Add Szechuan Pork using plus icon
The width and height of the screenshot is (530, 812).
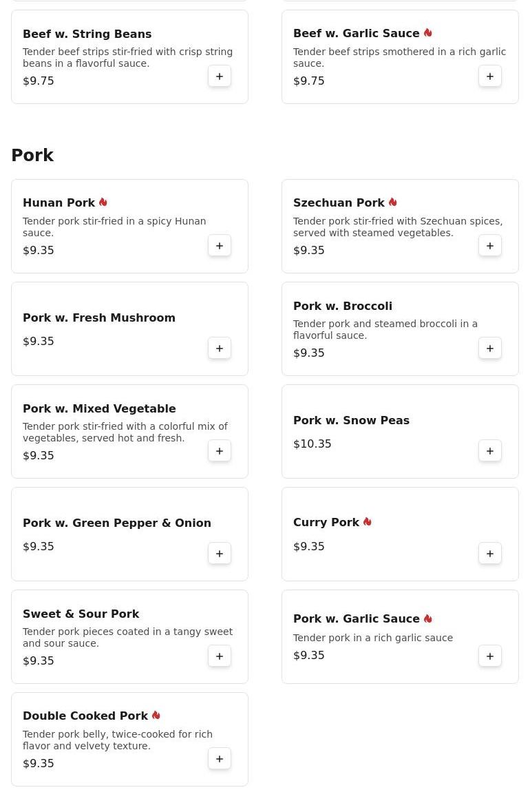pos(490,246)
